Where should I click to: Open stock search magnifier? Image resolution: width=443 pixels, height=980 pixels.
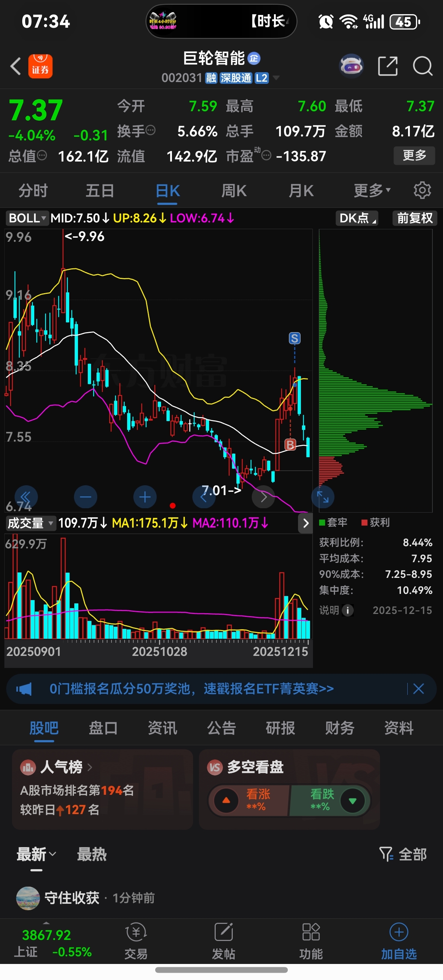(x=423, y=66)
